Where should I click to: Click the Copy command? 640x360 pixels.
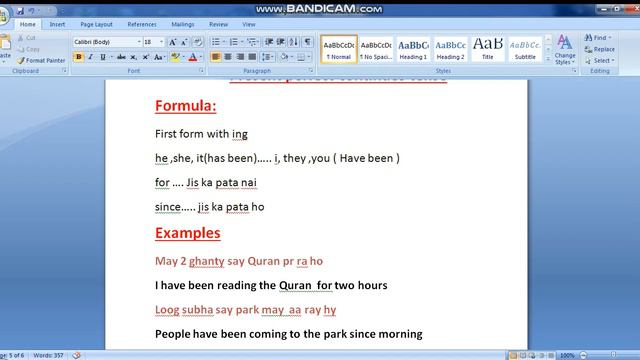(29, 49)
